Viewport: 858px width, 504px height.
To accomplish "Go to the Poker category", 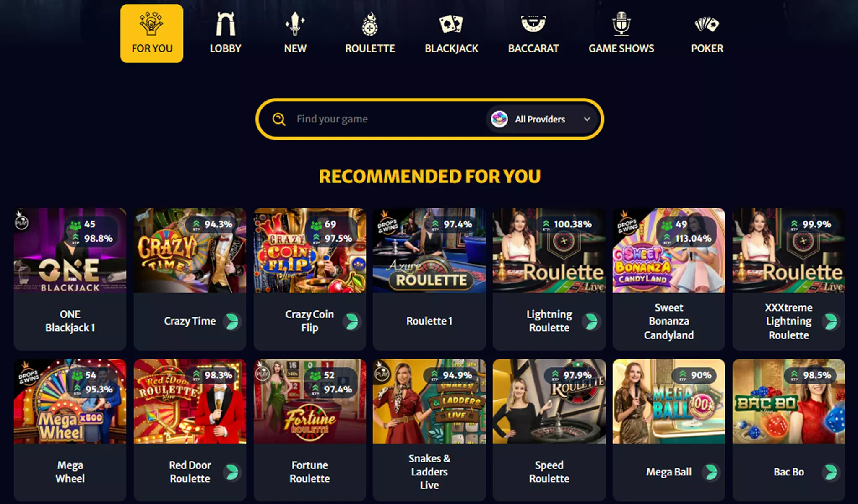I will click(x=707, y=34).
